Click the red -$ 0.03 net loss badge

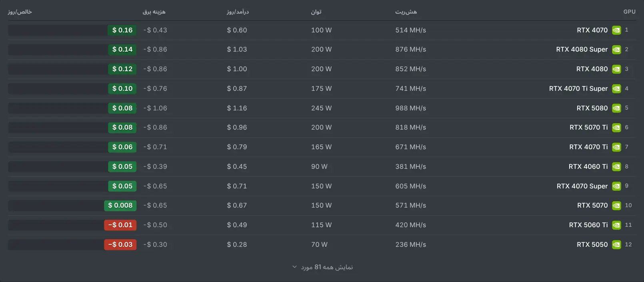click(x=120, y=244)
